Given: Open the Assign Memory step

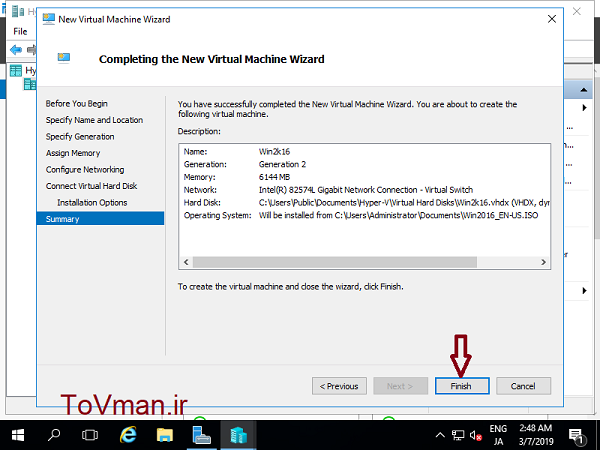Looking at the screenshot, I should pos(73,153).
